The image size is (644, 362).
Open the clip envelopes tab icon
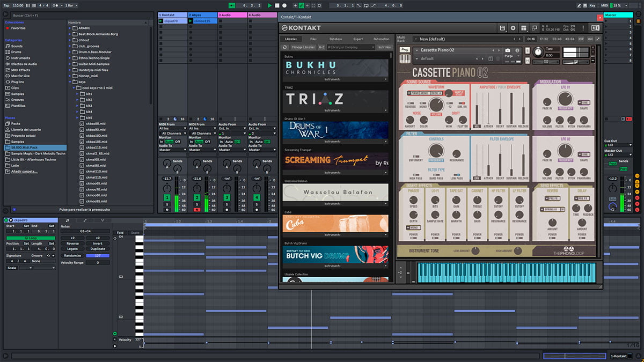[x=85, y=220]
